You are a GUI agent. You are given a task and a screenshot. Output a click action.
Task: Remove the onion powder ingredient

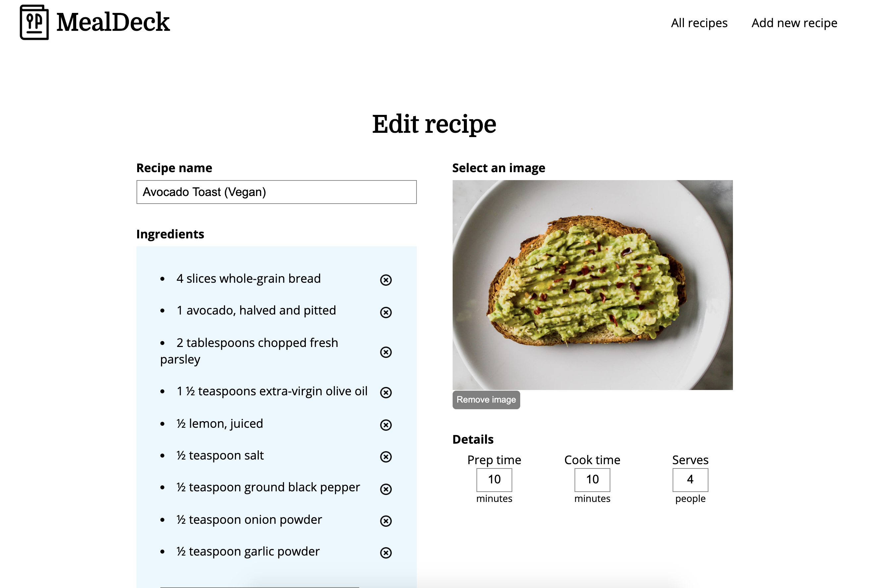(x=386, y=520)
